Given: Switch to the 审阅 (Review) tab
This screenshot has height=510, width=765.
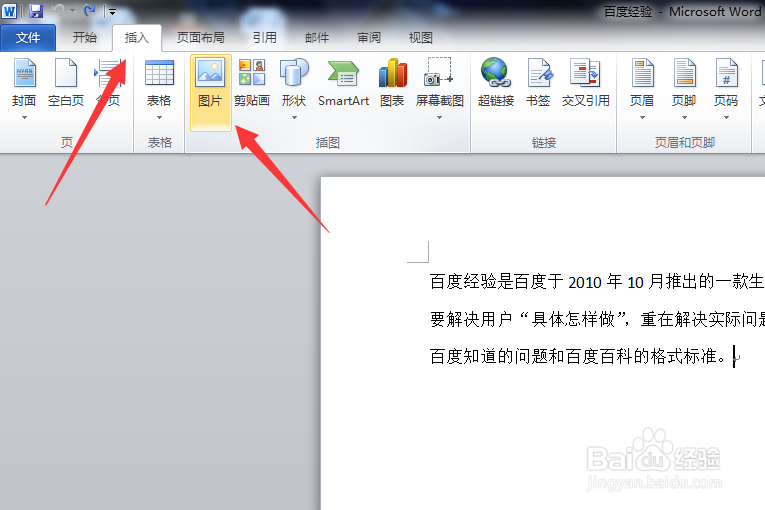Looking at the screenshot, I should click(x=369, y=38).
